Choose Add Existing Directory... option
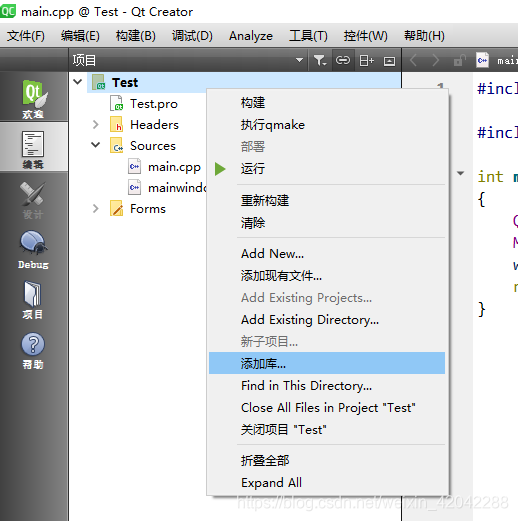The image size is (518, 521). point(327,320)
